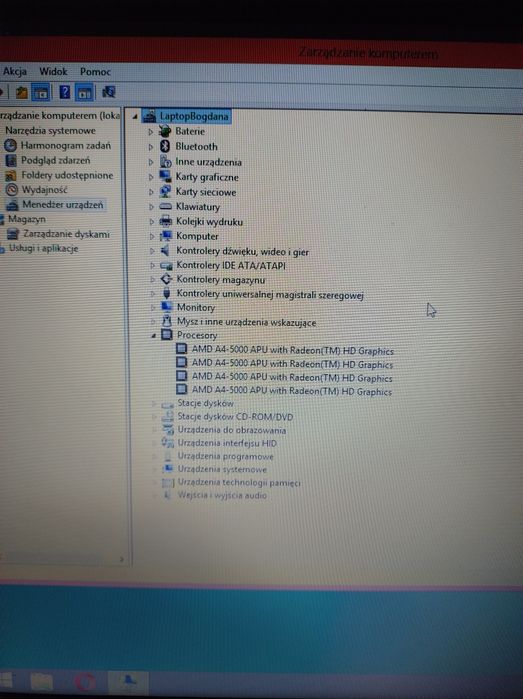Expand the Klawiatury category arrow
Screen dimensions: 523x699
point(151,207)
